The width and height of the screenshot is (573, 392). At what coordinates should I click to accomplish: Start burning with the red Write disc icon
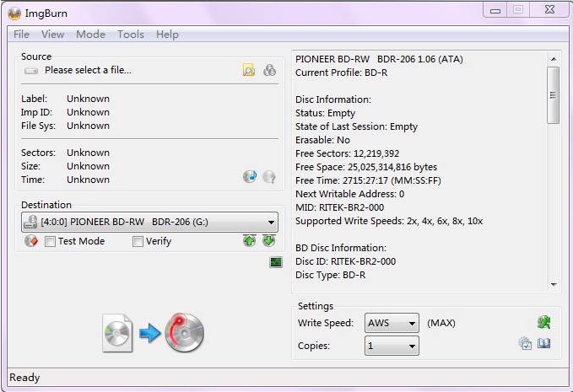pos(185,332)
